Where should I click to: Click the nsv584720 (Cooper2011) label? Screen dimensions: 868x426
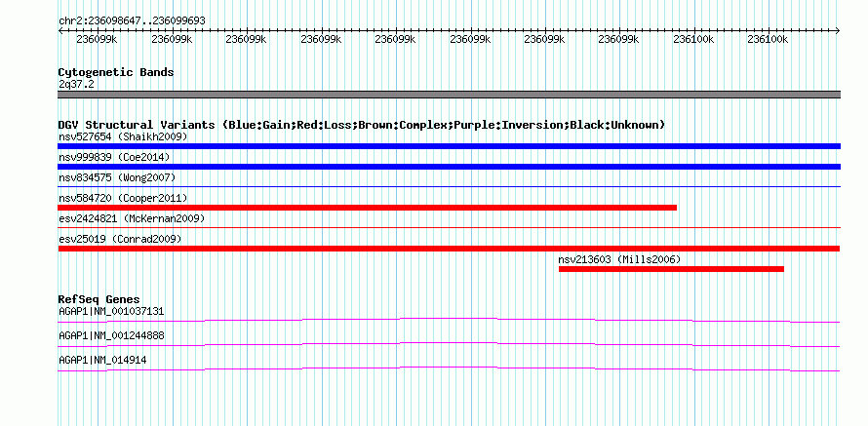[x=123, y=198]
